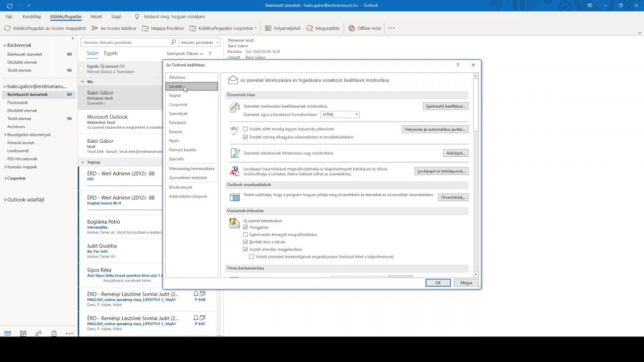The image size is (644, 362).
Task: Open the Tasks icon in bottom navigation
Action: pos(54,333)
